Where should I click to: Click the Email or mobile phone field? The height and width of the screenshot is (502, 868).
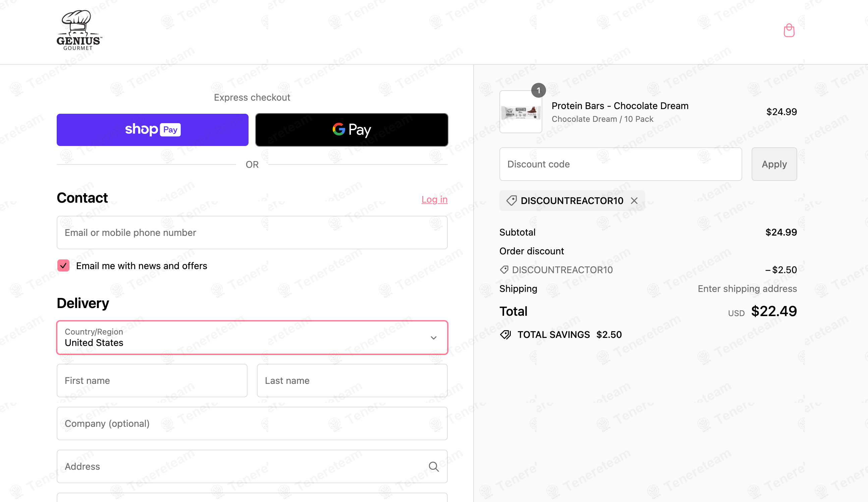tap(252, 233)
